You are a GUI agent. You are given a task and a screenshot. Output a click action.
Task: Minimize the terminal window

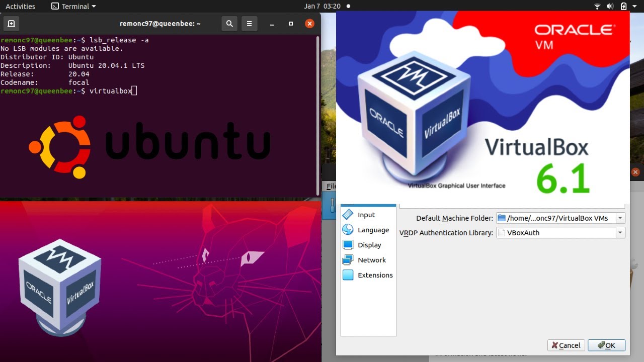(272, 24)
